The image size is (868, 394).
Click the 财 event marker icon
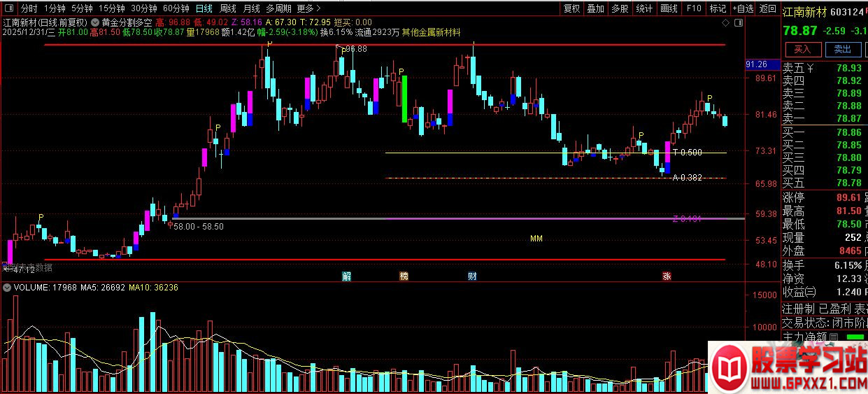click(x=473, y=276)
